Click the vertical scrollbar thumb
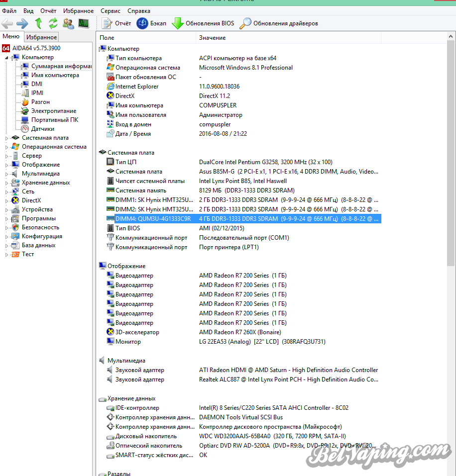The height and width of the screenshot is (476, 456). pyautogui.click(x=451, y=153)
